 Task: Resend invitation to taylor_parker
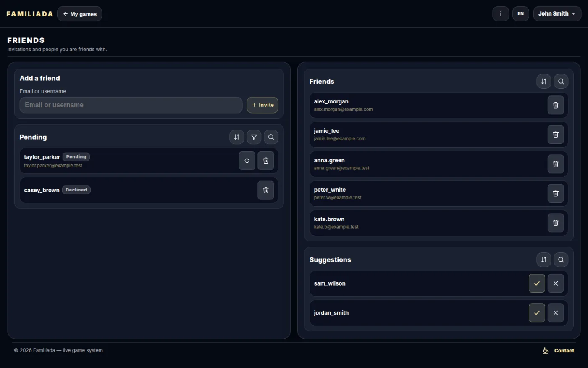pos(247,161)
